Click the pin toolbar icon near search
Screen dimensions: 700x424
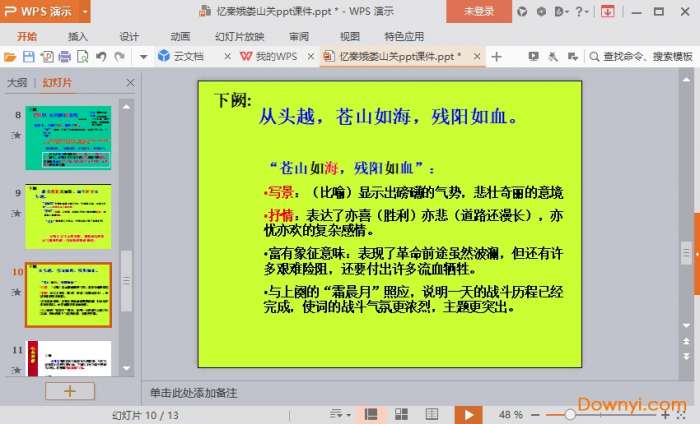553,57
